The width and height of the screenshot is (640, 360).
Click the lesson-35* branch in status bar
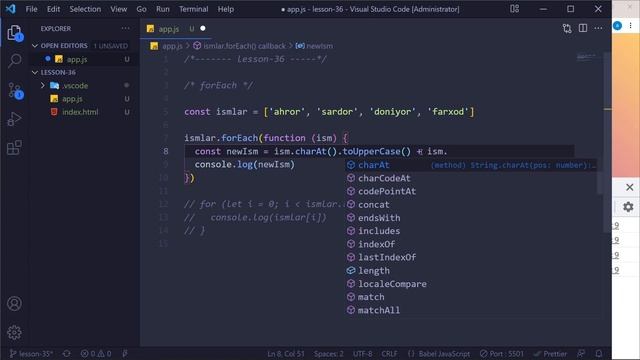coord(31,353)
